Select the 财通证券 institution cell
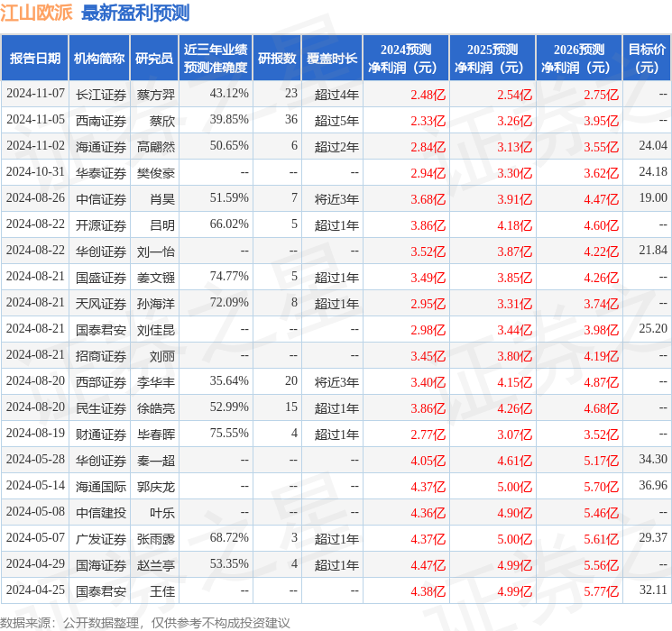The image size is (672, 631). 101,434
